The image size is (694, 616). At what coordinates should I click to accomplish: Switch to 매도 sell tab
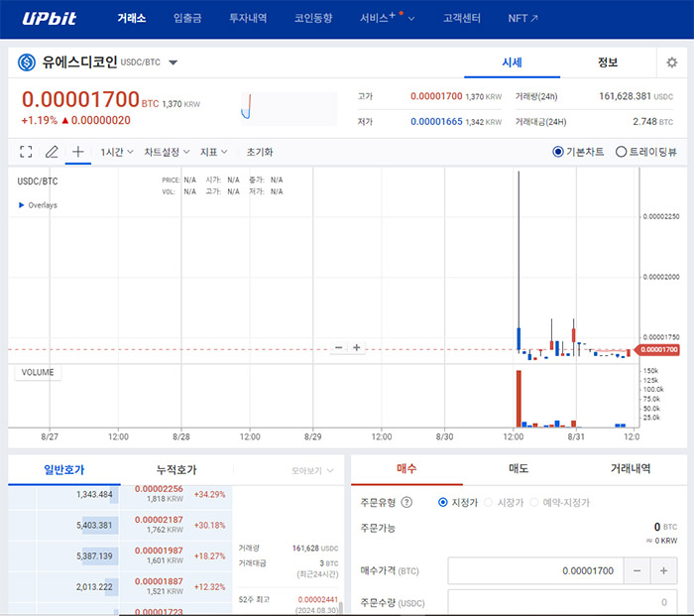point(519,468)
